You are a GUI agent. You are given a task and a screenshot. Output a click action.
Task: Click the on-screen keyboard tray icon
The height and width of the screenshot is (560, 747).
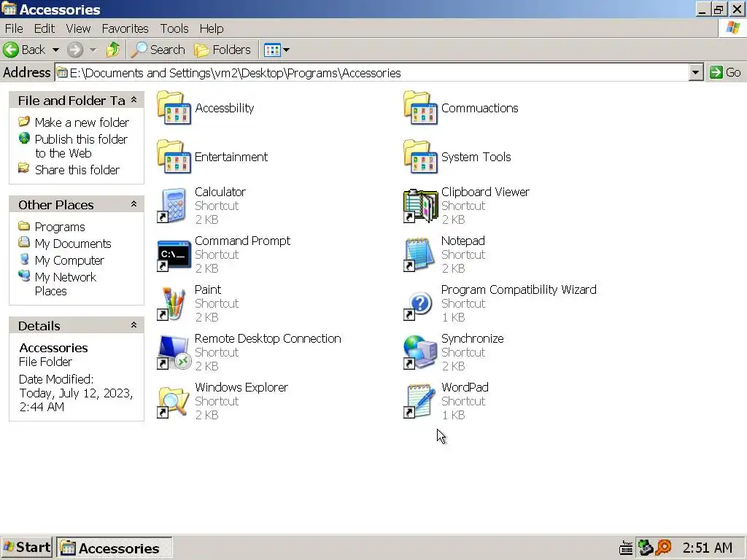[626, 548]
